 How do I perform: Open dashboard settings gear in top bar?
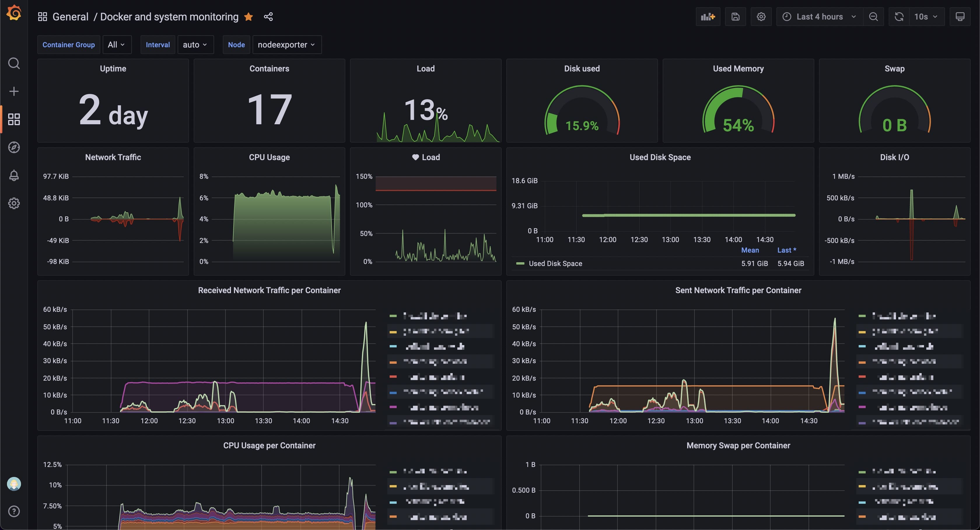tap(761, 17)
